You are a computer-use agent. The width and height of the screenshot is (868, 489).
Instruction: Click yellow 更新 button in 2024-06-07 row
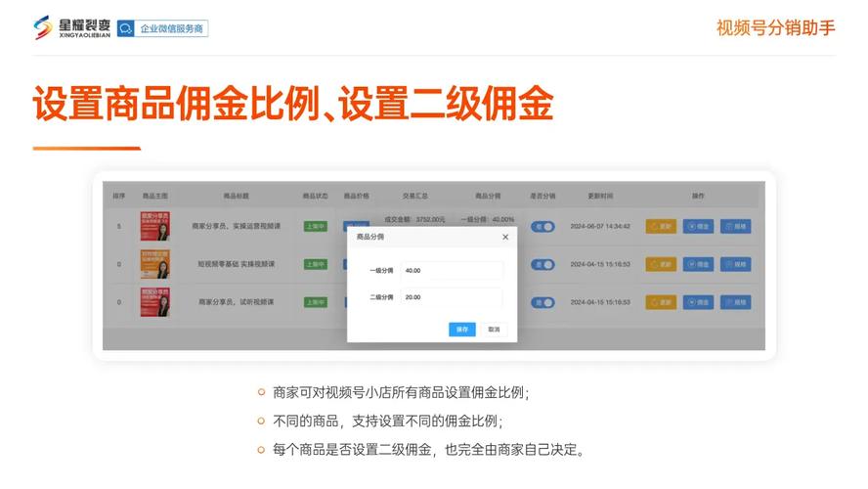tap(661, 227)
